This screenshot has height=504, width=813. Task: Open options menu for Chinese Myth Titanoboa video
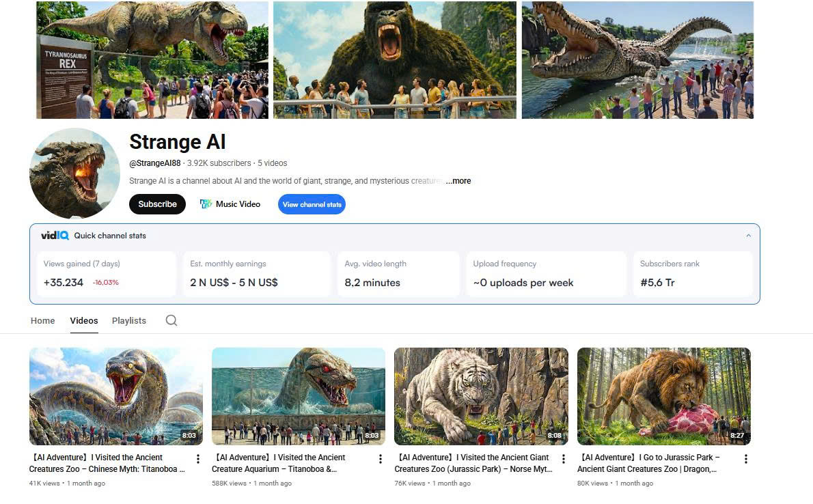[x=198, y=459]
